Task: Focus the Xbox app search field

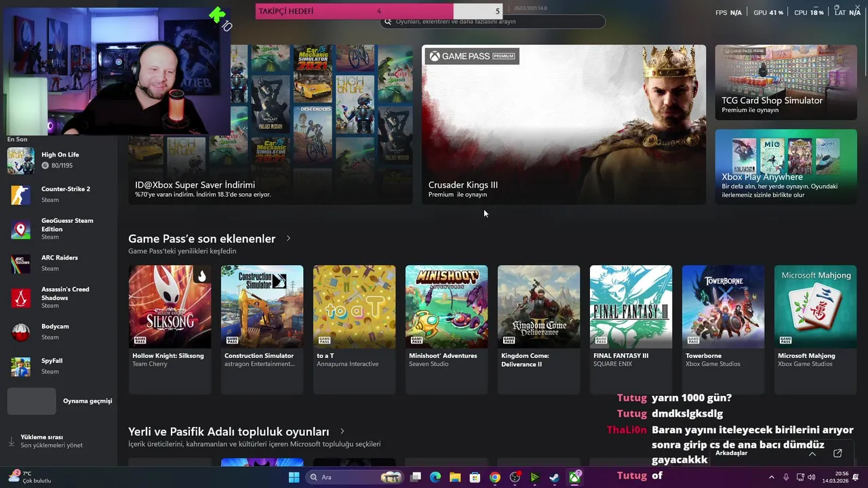Action: [493, 22]
